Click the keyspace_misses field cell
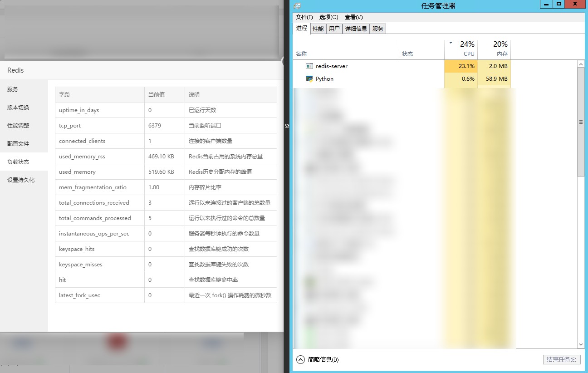The image size is (588, 373). point(100,265)
